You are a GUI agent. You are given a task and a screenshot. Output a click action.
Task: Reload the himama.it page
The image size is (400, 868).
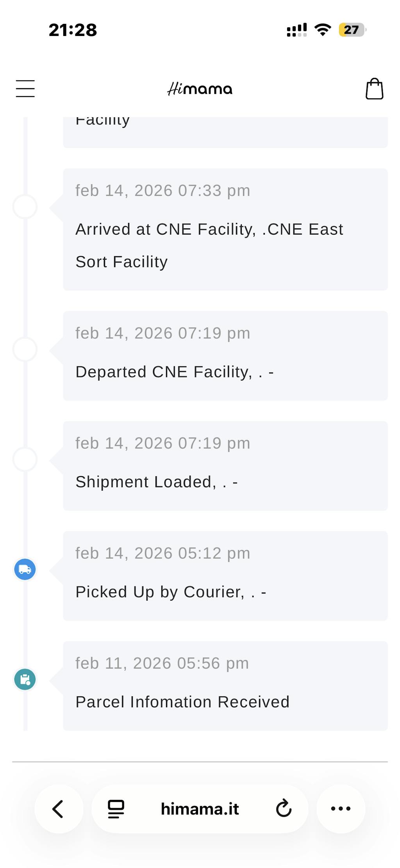(x=284, y=809)
